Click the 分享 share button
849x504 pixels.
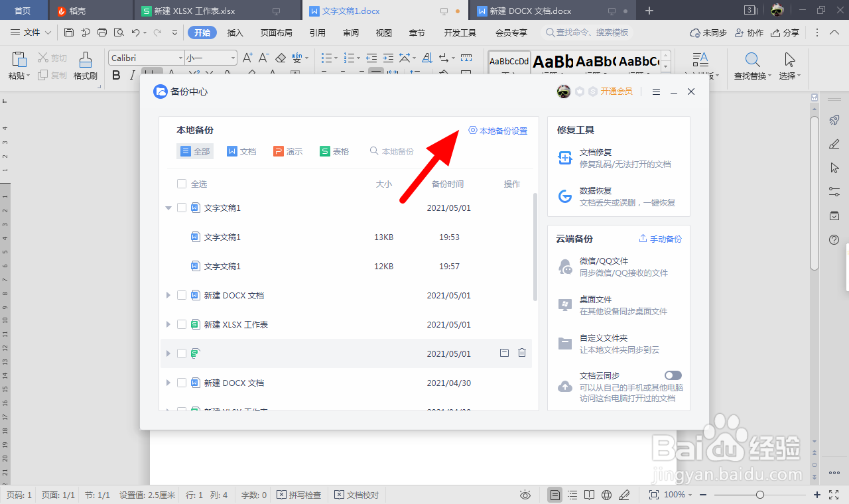(787, 32)
